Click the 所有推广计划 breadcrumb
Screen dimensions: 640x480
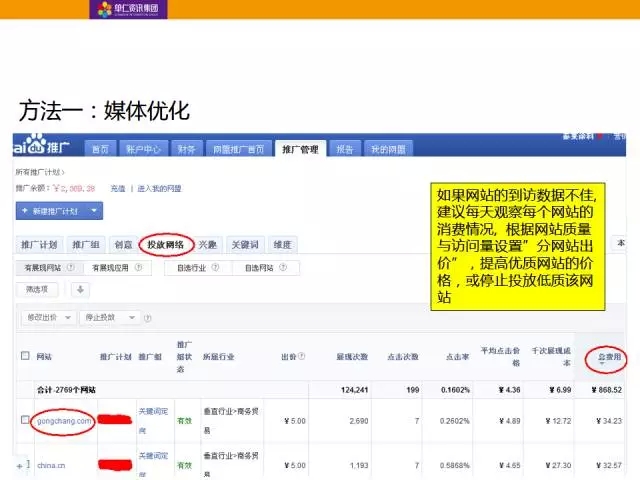[39, 172]
